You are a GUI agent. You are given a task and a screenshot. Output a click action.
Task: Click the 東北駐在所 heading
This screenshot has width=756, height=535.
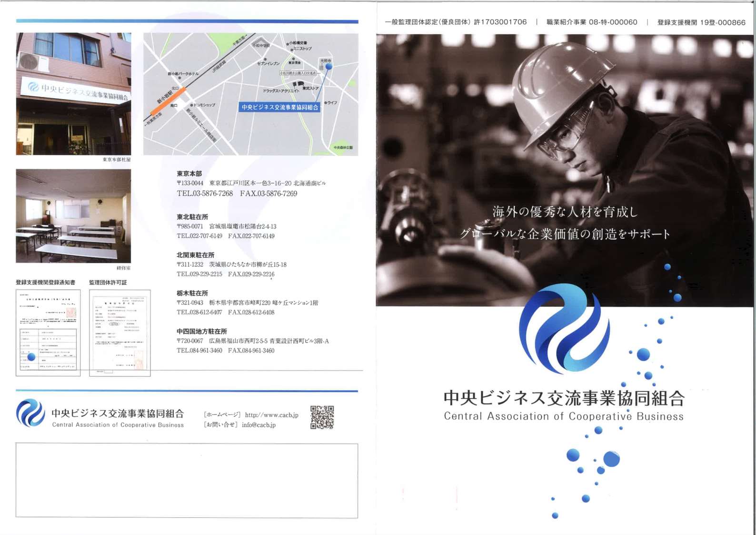tap(192, 217)
